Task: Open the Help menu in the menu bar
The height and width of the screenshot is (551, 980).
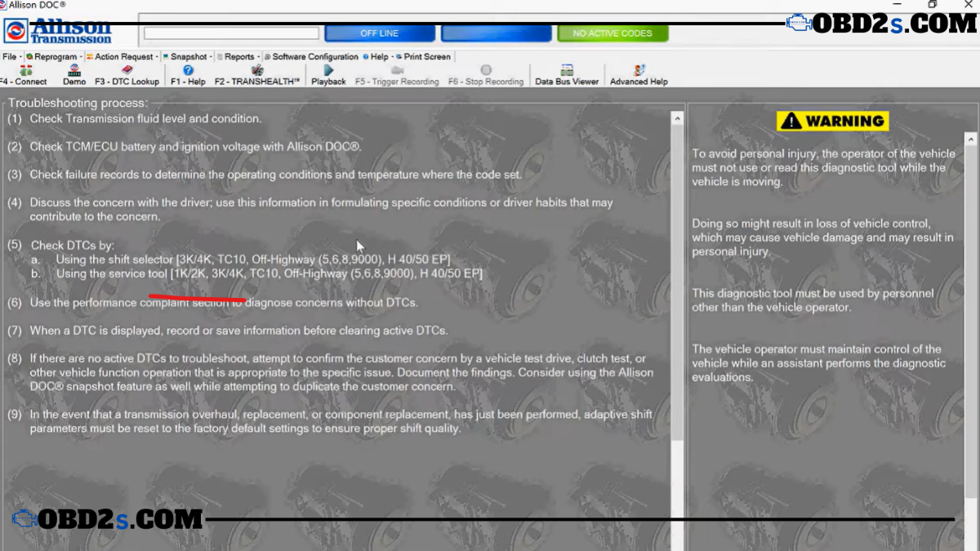Action: [x=376, y=57]
